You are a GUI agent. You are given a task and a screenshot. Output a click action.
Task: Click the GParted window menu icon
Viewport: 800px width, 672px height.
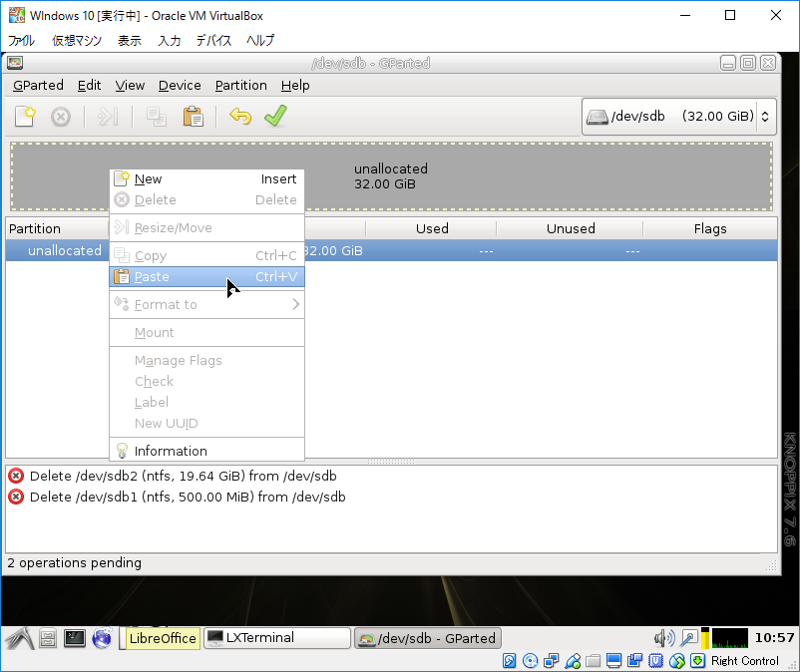15,63
